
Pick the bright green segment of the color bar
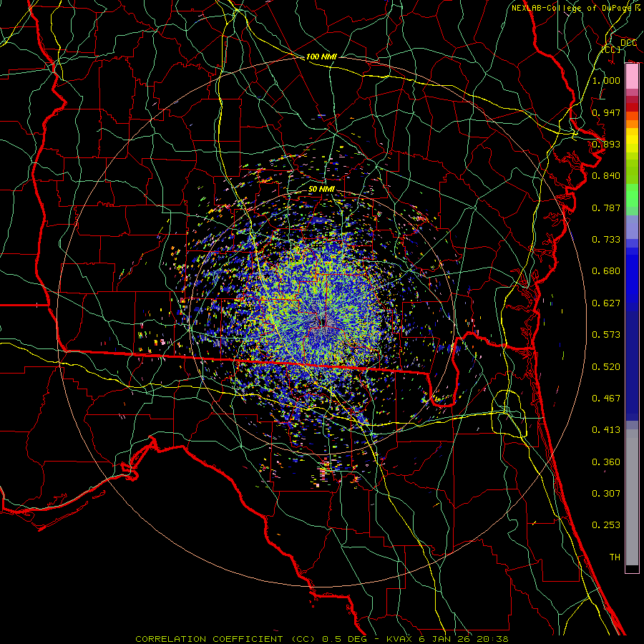pos(632,195)
